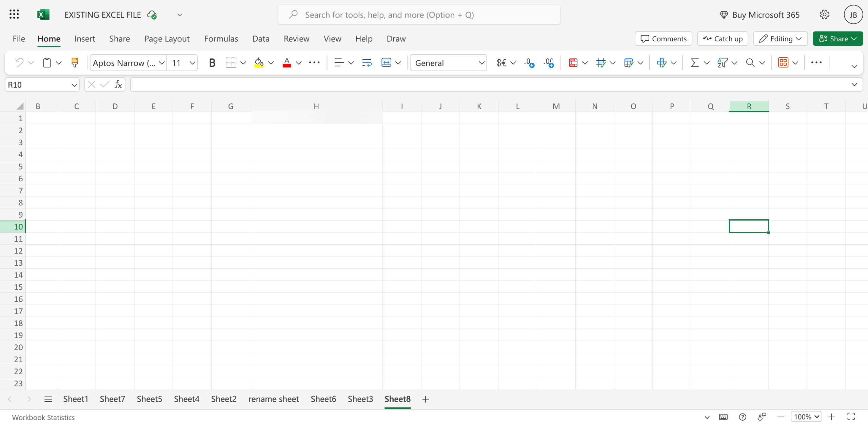Open the Settings gear icon
868x423 pixels.
824,15
